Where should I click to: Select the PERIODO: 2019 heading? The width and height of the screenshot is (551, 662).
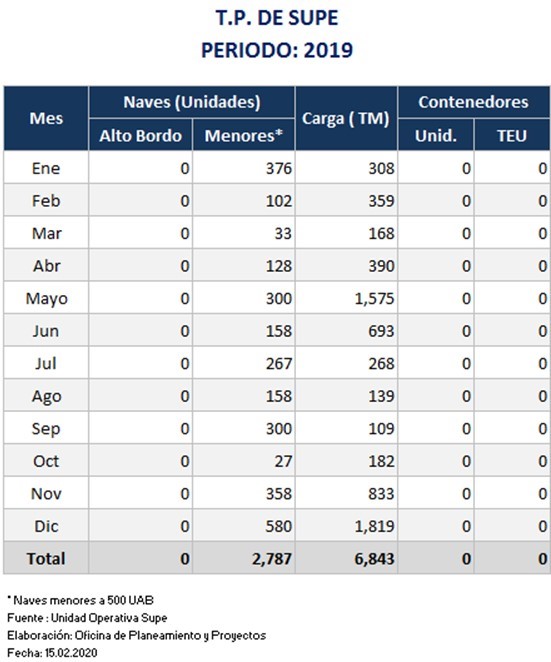point(277,50)
